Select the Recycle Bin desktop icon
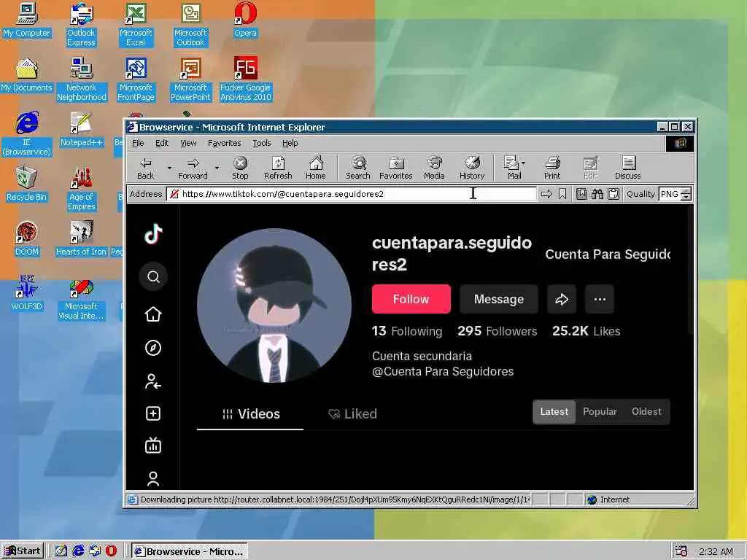 point(27,184)
